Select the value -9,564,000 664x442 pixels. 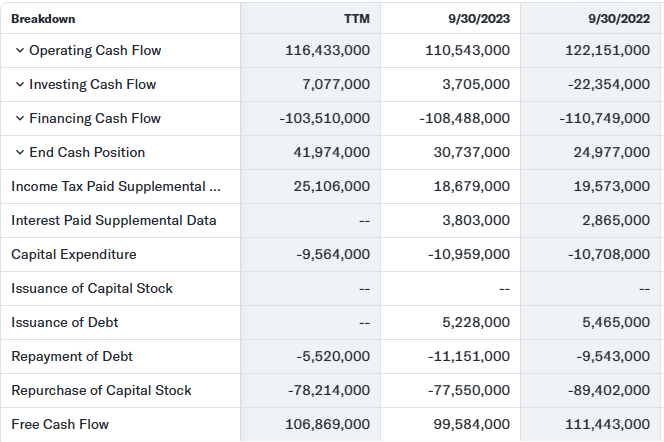(x=333, y=254)
